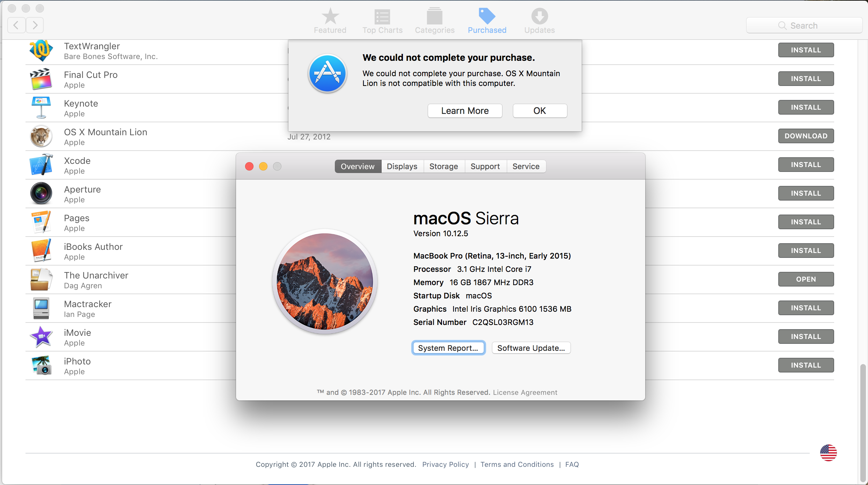Click the back navigation arrow
Viewport: 868px width, 485px height.
(16, 25)
